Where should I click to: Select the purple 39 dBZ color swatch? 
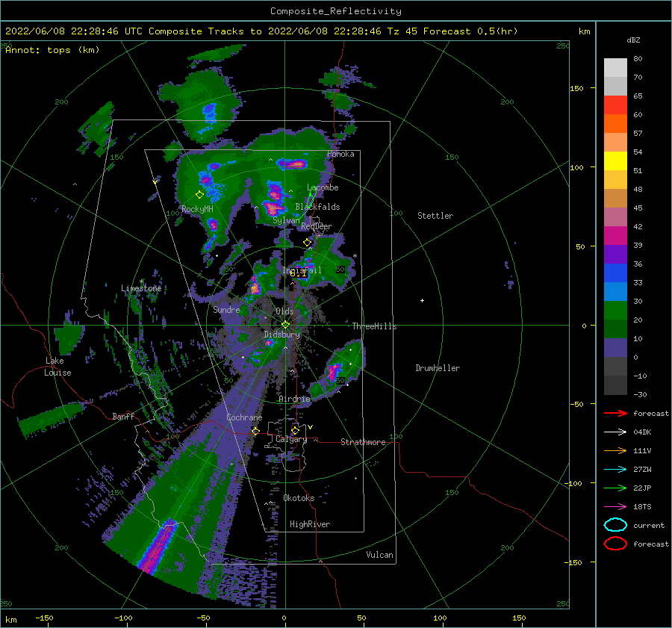coord(615,254)
